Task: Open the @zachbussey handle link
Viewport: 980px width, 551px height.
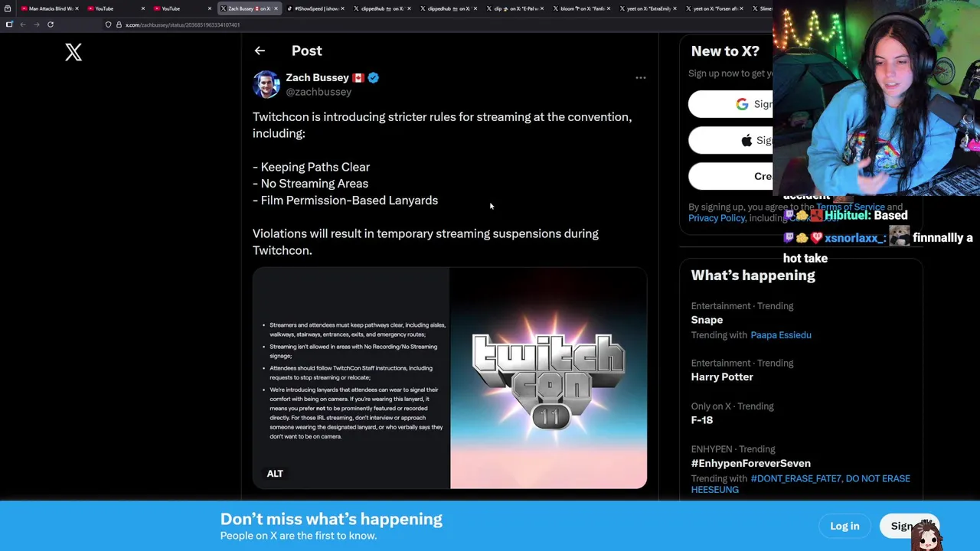Action: (318, 92)
